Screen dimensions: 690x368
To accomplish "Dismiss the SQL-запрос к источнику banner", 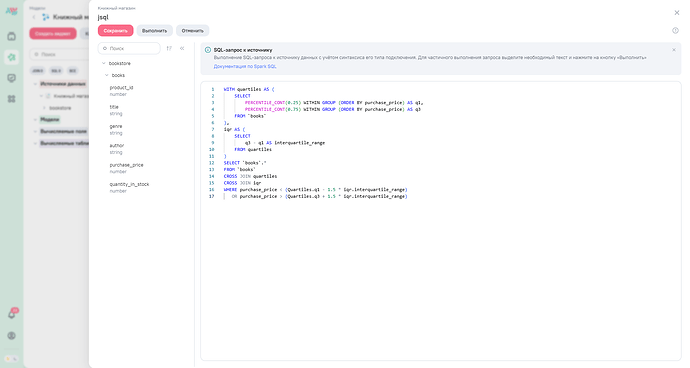I will (x=674, y=50).
